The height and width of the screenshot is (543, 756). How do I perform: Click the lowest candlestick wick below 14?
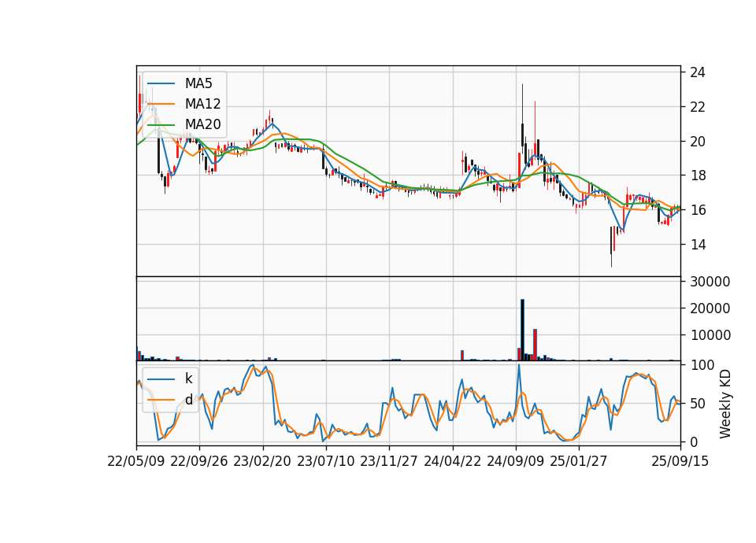pos(611,260)
